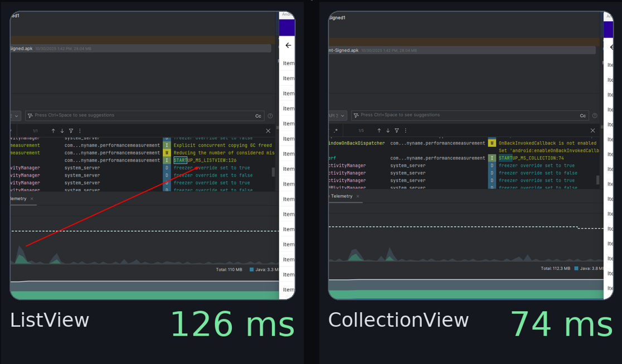Open more options in CollectionView find bar

(x=405, y=131)
